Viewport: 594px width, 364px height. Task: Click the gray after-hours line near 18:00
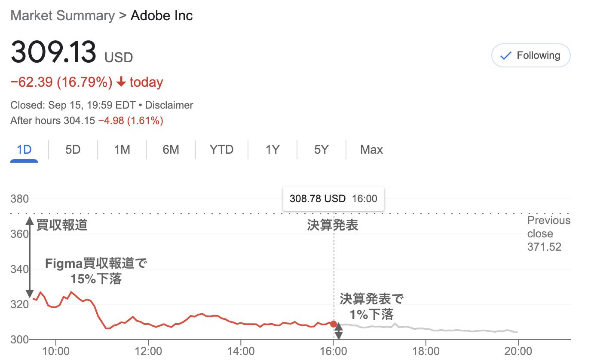(x=426, y=329)
